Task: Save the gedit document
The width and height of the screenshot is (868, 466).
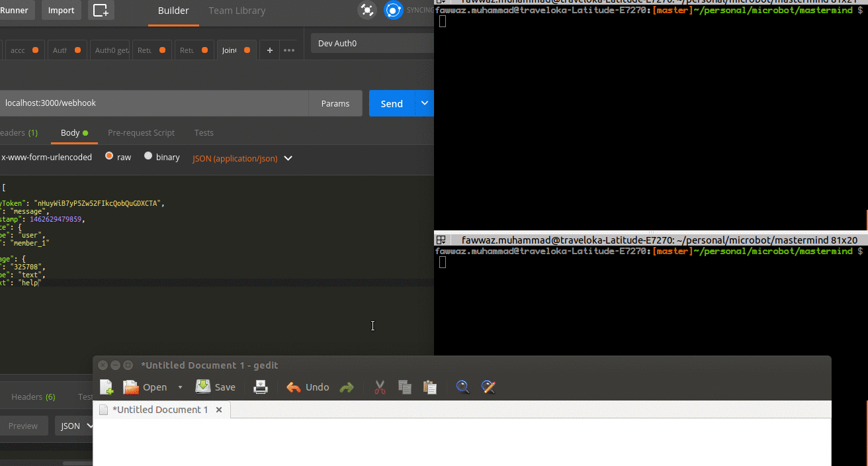Action: pyautogui.click(x=216, y=387)
